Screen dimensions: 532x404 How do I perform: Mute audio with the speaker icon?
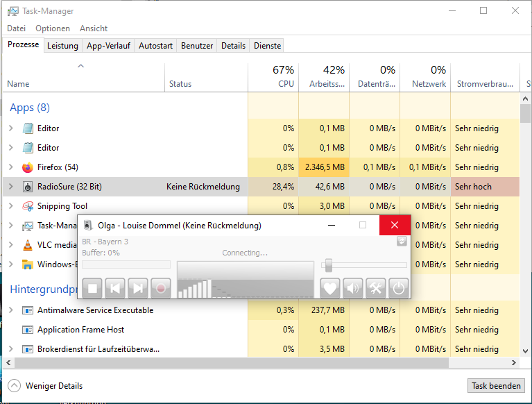tap(353, 288)
